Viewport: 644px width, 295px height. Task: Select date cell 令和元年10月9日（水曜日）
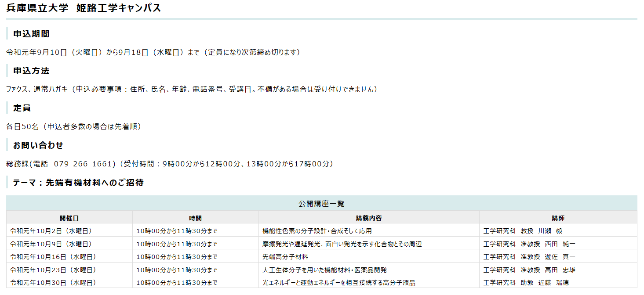69,244
